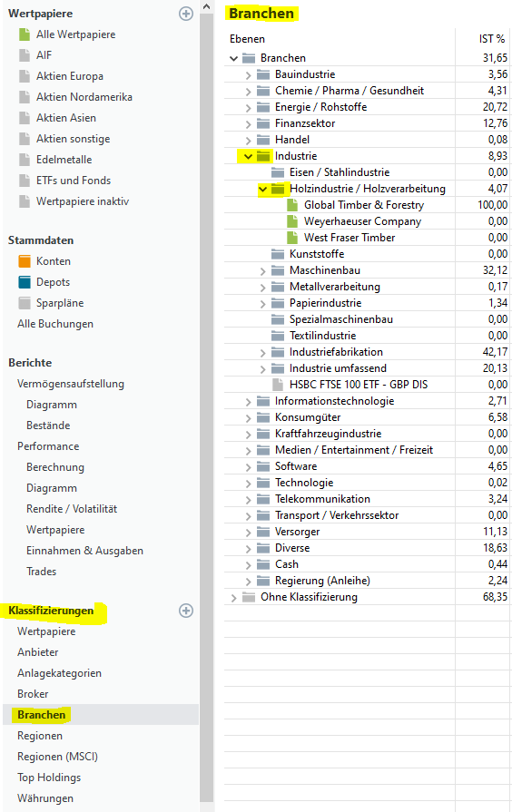Viewport: 512px width, 812px height.
Task: Click the green Alle Wertpapiere page icon
Action: (25, 34)
